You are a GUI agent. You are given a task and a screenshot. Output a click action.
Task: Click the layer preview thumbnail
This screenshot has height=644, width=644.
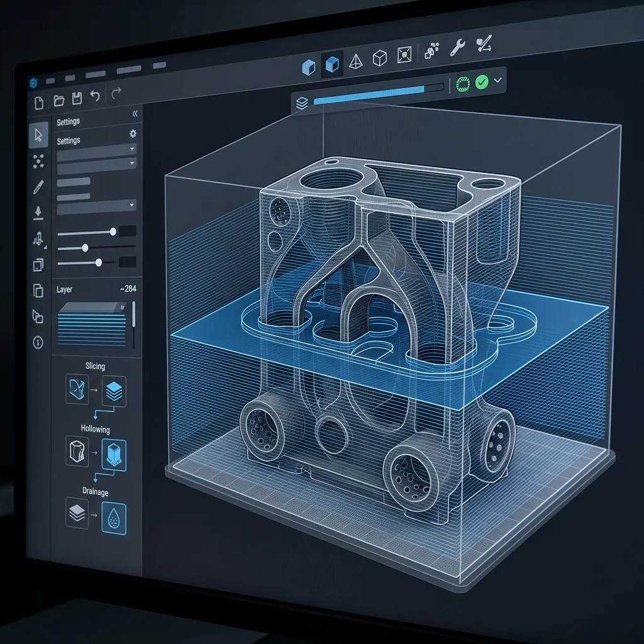click(x=93, y=324)
